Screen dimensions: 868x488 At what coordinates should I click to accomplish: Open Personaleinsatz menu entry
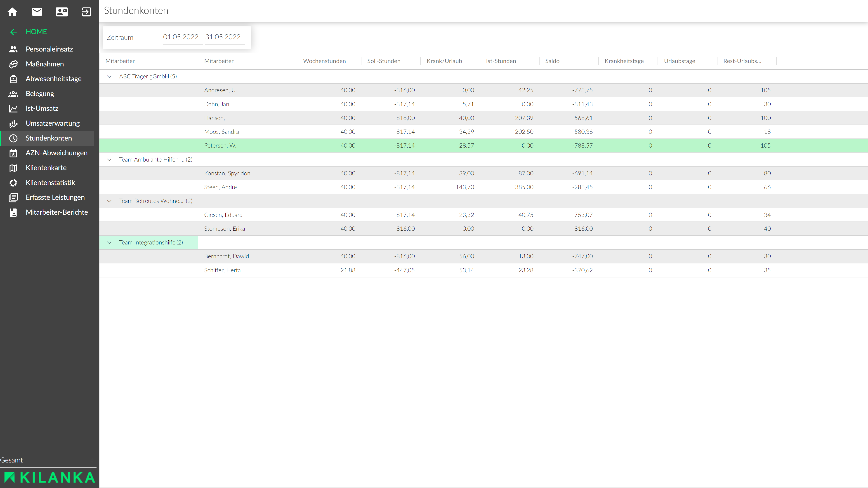pyautogui.click(x=49, y=49)
